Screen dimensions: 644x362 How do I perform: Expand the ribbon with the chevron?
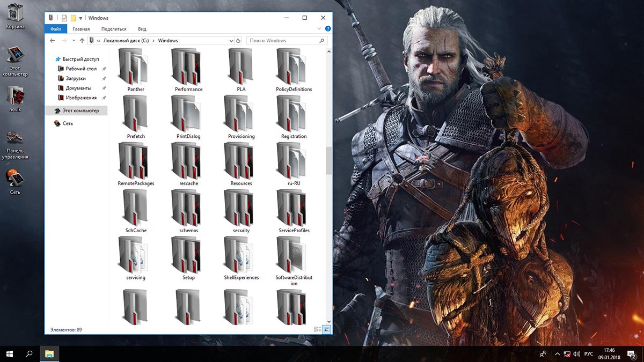(x=320, y=29)
